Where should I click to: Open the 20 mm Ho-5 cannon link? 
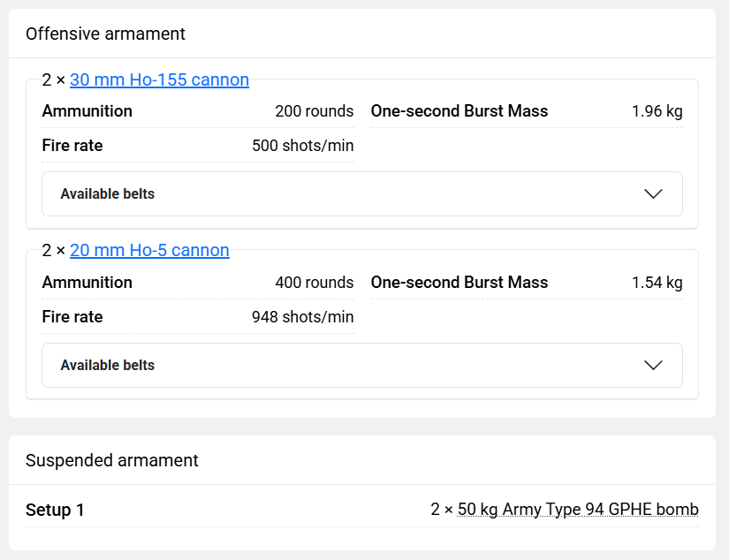pyautogui.click(x=149, y=251)
